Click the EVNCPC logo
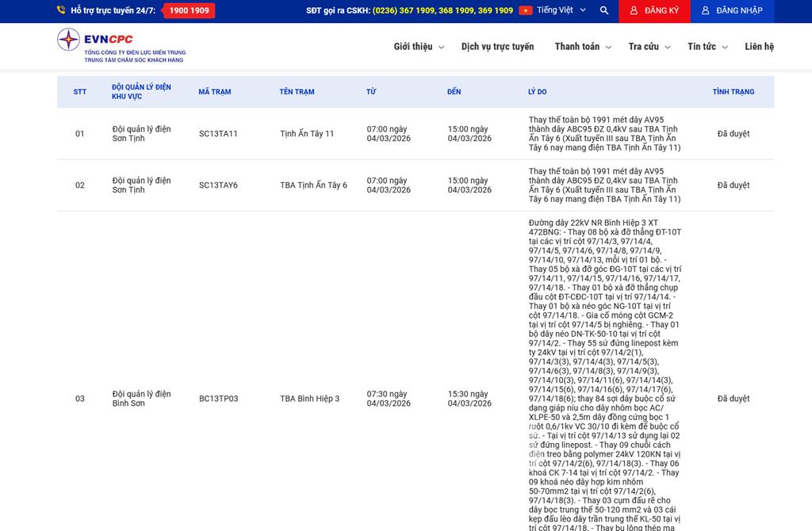 pos(121,45)
